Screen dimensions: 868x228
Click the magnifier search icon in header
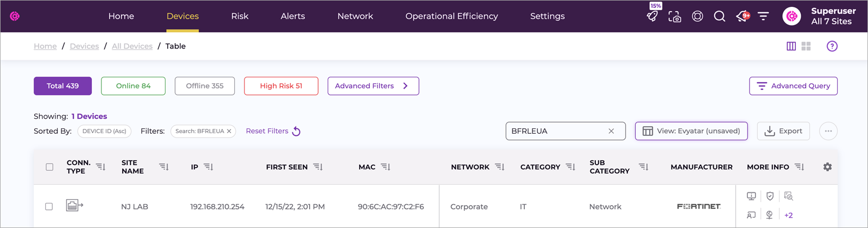click(720, 17)
